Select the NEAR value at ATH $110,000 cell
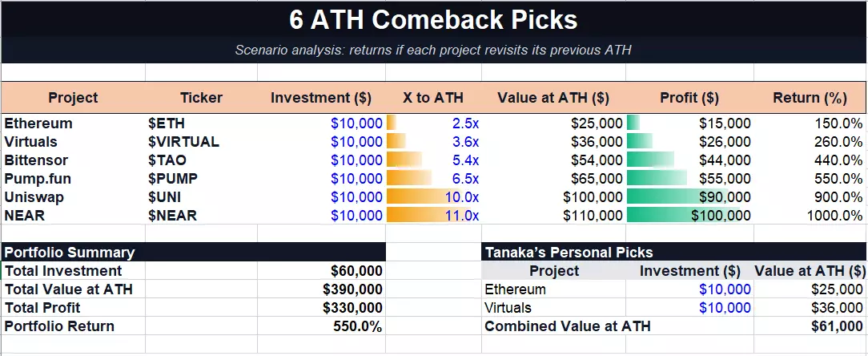Screen dimensions: 868x356 (x=553, y=215)
